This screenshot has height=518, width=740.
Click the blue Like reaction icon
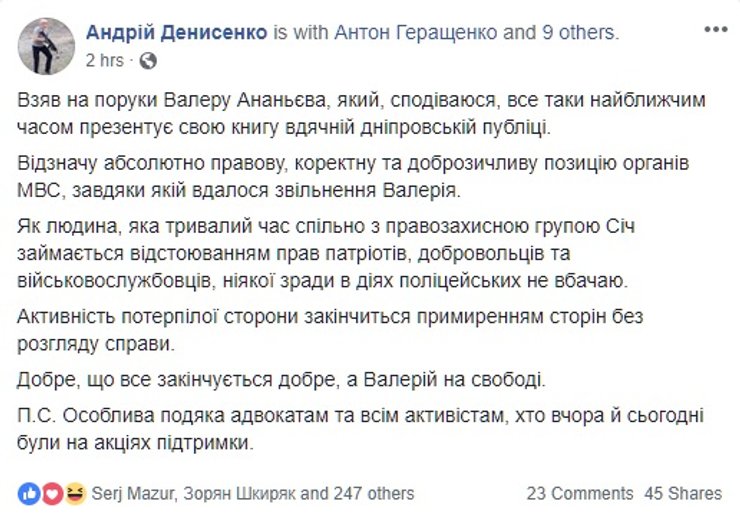click(x=28, y=493)
